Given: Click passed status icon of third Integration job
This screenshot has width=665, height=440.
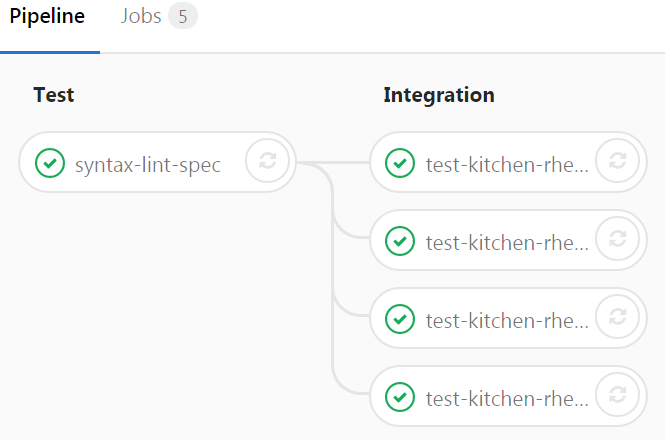Looking at the screenshot, I should [x=400, y=318].
